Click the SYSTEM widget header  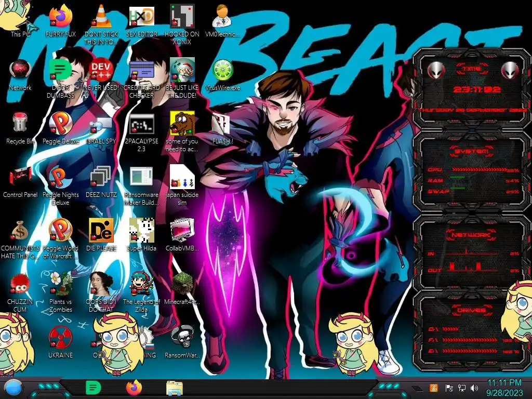(x=472, y=151)
